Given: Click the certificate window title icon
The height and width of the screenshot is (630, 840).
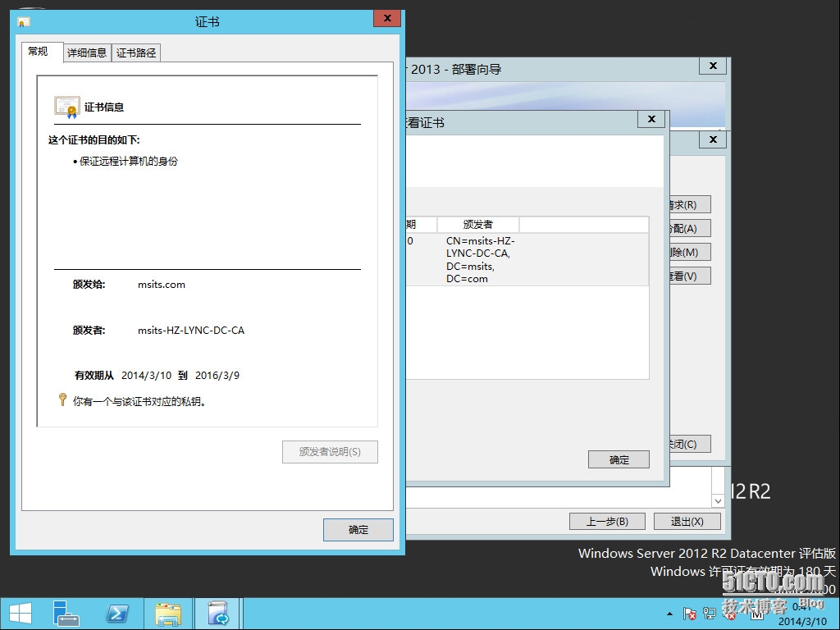Looking at the screenshot, I should [24, 22].
